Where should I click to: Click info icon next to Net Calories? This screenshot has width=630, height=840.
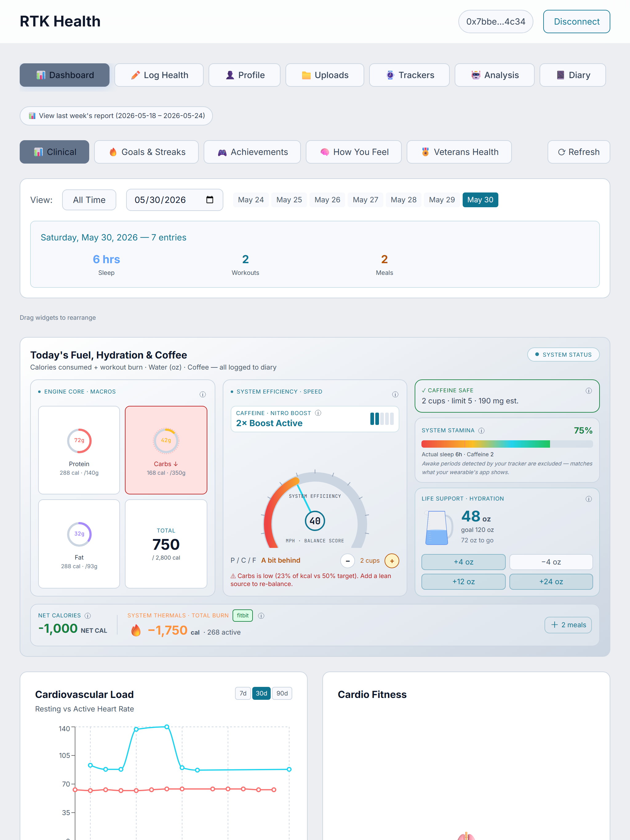[x=88, y=616]
